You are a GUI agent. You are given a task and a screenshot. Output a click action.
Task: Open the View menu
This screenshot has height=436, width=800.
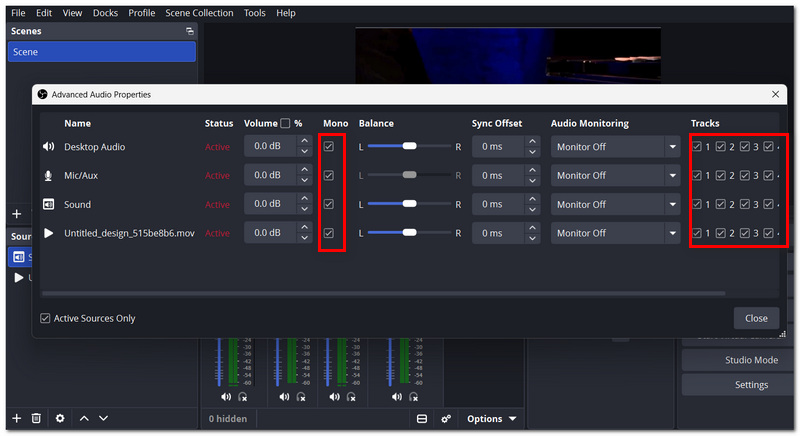click(x=72, y=13)
